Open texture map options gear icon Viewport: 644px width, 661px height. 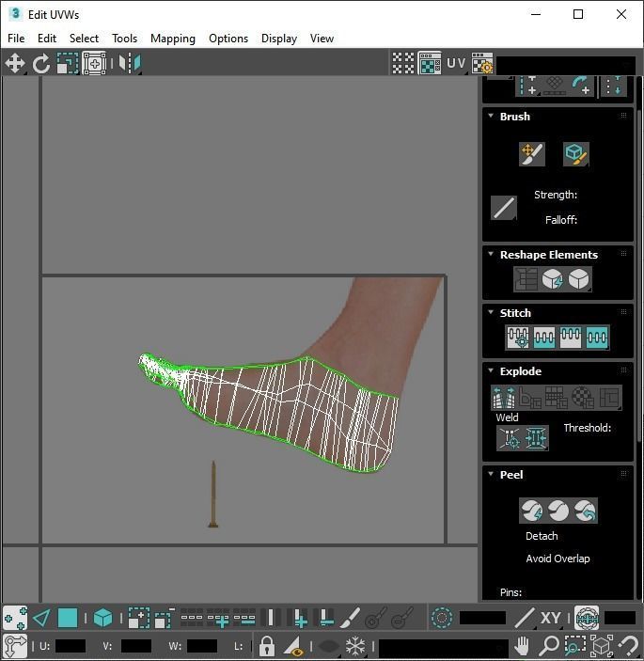pos(482,63)
